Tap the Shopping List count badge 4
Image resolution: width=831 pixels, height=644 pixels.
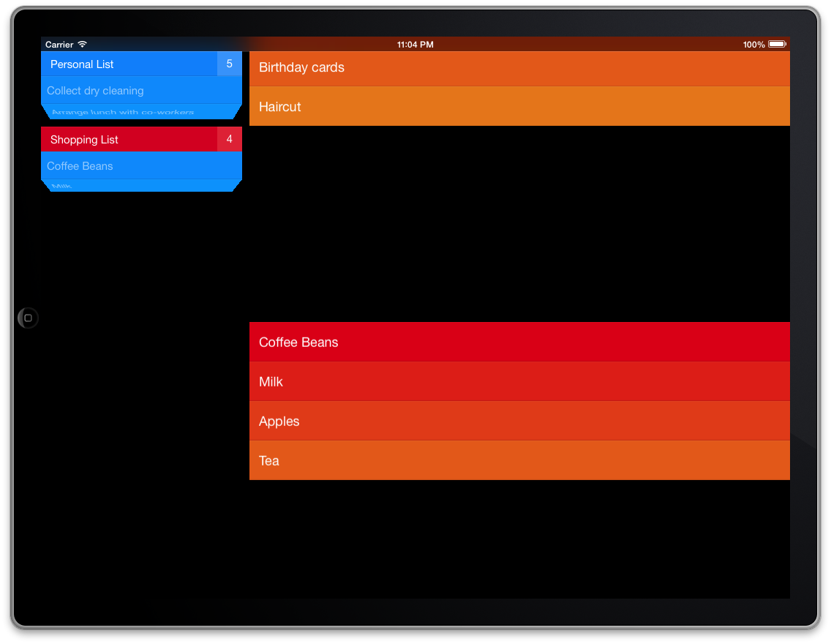(x=229, y=140)
